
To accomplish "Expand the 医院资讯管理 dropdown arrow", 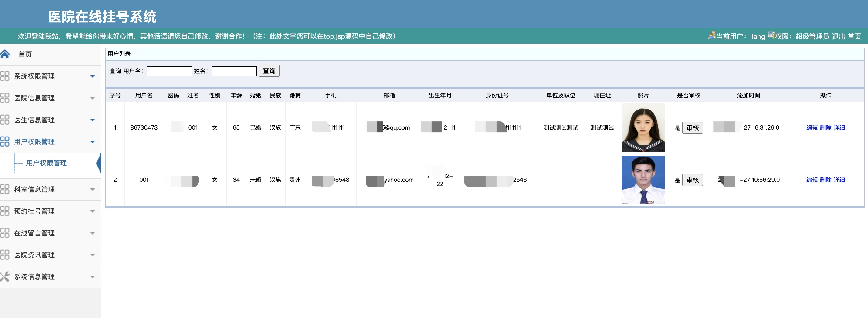I will (93, 255).
